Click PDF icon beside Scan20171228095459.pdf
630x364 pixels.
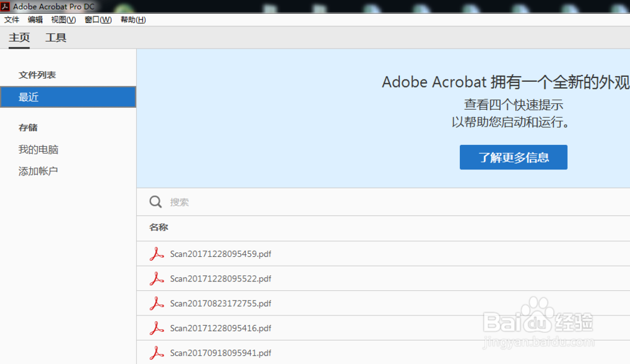pyautogui.click(x=157, y=254)
